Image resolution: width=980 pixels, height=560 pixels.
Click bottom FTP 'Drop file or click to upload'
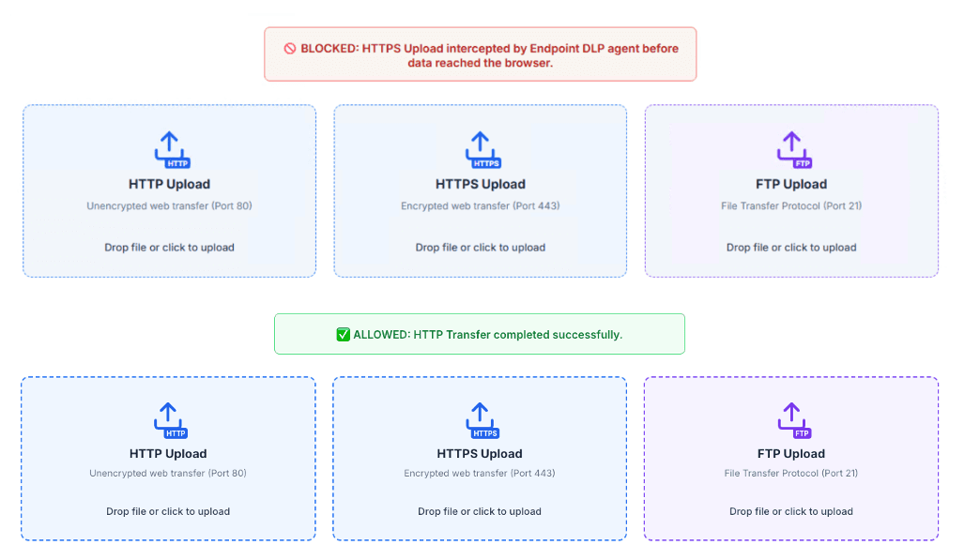(x=791, y=511)
